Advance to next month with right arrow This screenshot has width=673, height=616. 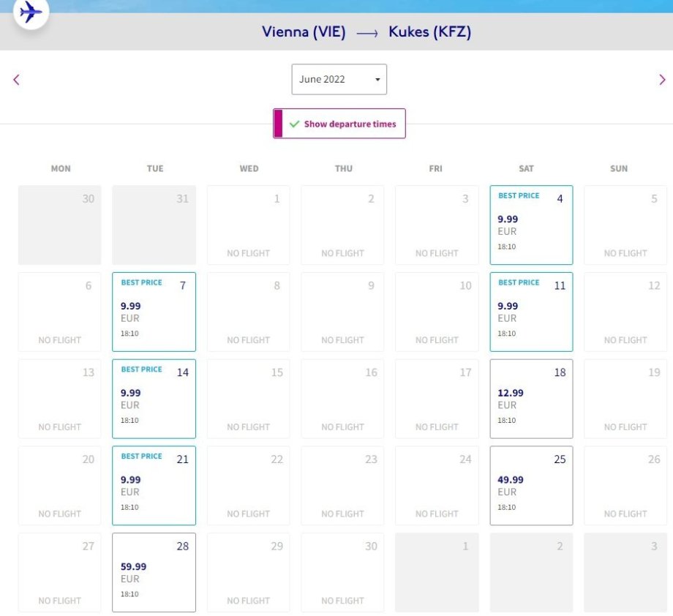pyautogui.click(x=662, y=80)
